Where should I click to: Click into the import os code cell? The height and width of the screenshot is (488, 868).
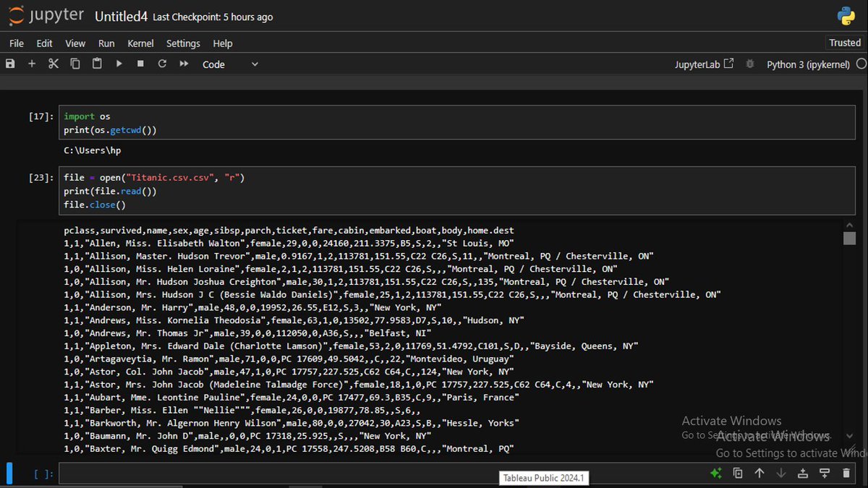coord(457,123)
